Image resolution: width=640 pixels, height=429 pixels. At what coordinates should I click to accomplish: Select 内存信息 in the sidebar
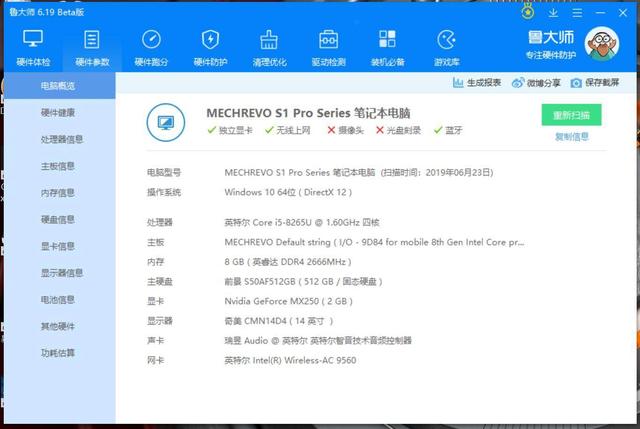tap(58, 193)
